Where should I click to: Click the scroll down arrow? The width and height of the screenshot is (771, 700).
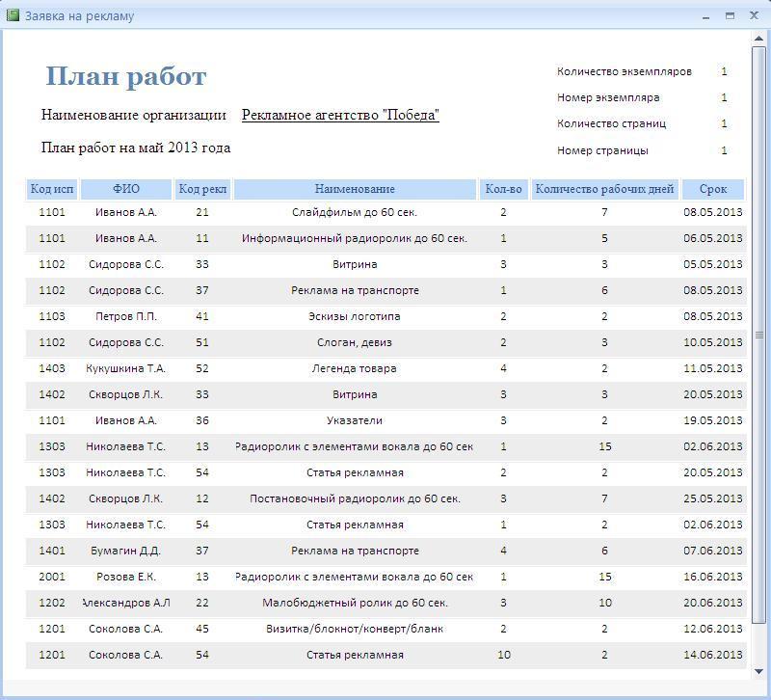(x=758, y=671)
